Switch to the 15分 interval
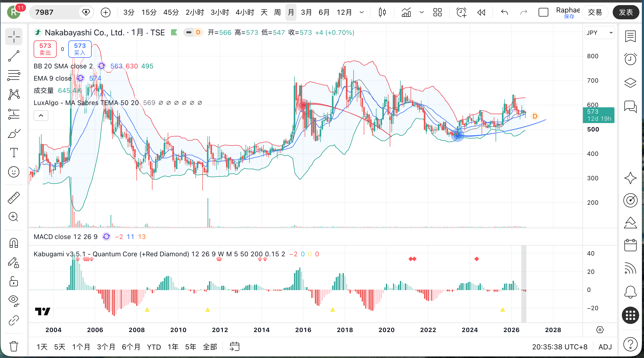 coord(149,12)
